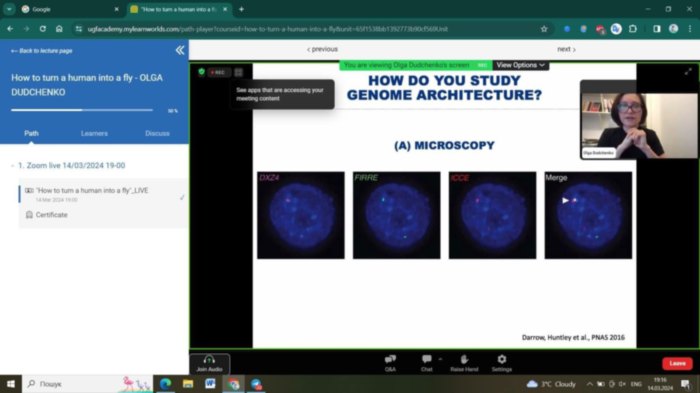Viewport: 700px width, 393px height.
Task: Collapse the sidebar with double chevron icon
Action: [179, 50]
